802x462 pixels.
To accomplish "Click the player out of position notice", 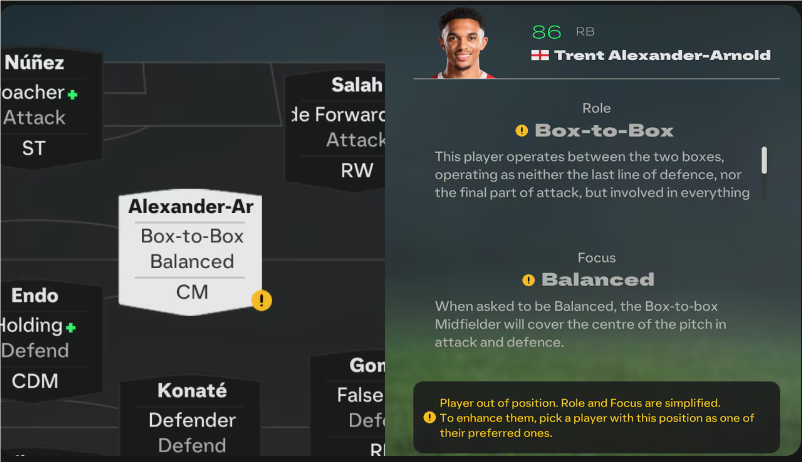I will point(596,418).
